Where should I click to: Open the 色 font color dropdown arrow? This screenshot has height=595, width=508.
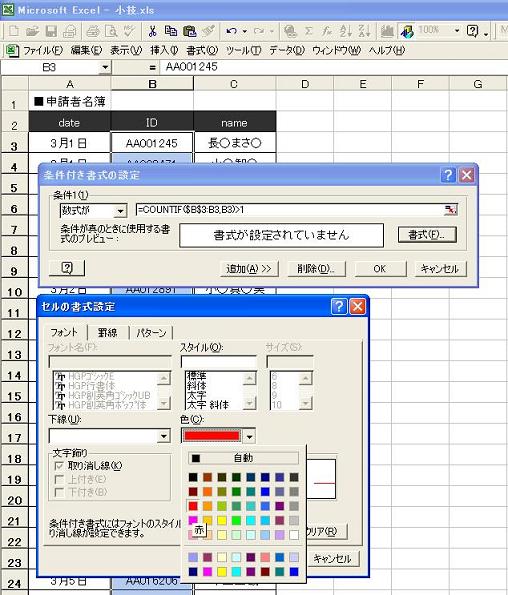point(249,437)
